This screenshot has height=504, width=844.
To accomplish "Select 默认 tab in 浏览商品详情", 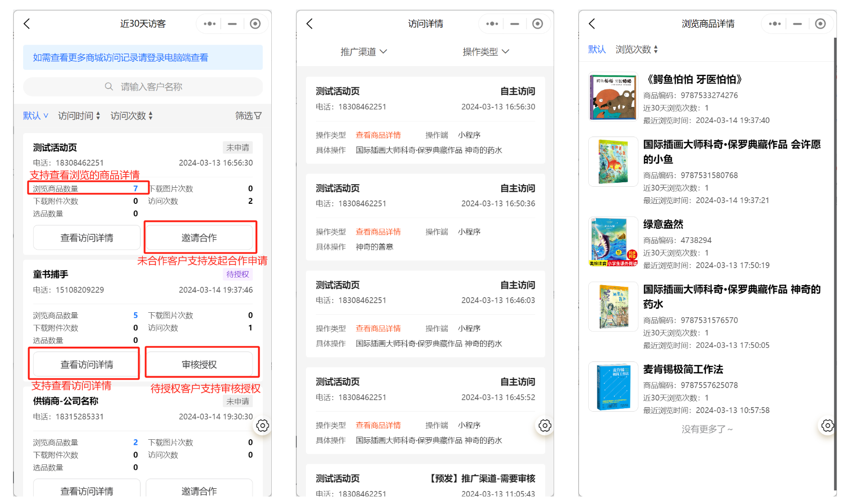I will pyautogui.click(x=597, y=49).
